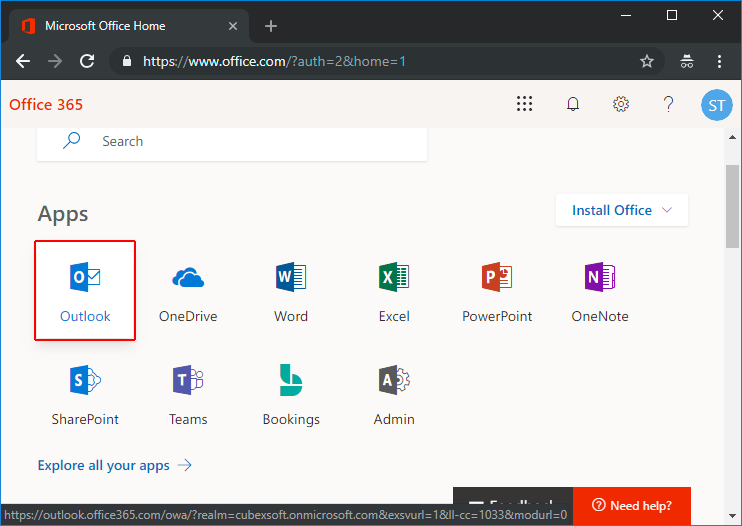The width and height of the screenshot is (742, 526).
Task: Open the Outlook app
Action: pos(85,290)
